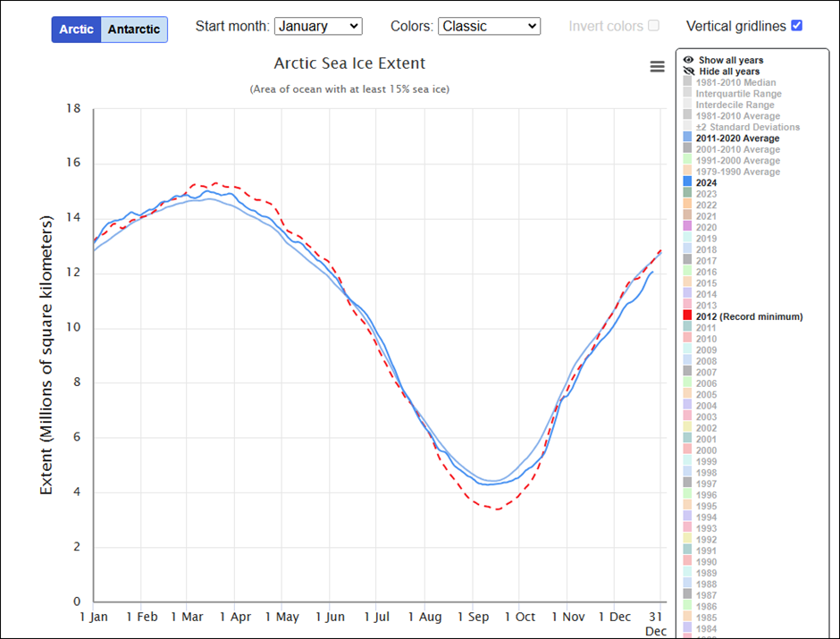Show the 2004 series in the legend

click(x=706, y=406)
